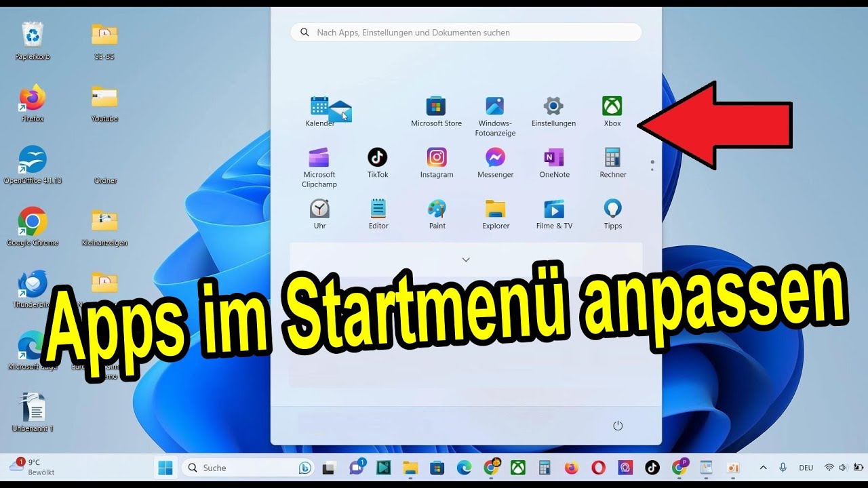The height and width of the screenshot is (488, 868).
Task: Open DEU language selector in tray
Action: coord(806,468)
